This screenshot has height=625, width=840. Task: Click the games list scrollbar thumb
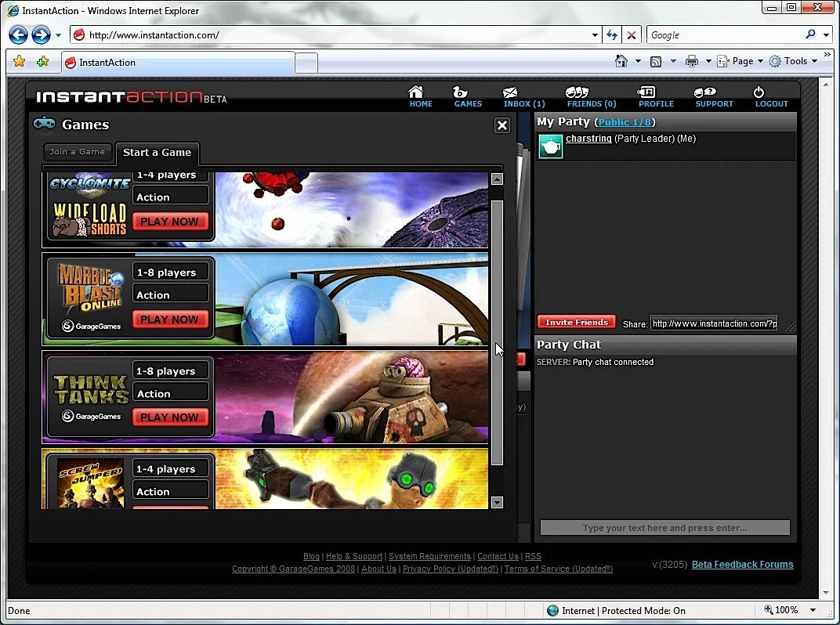[497, 333]
